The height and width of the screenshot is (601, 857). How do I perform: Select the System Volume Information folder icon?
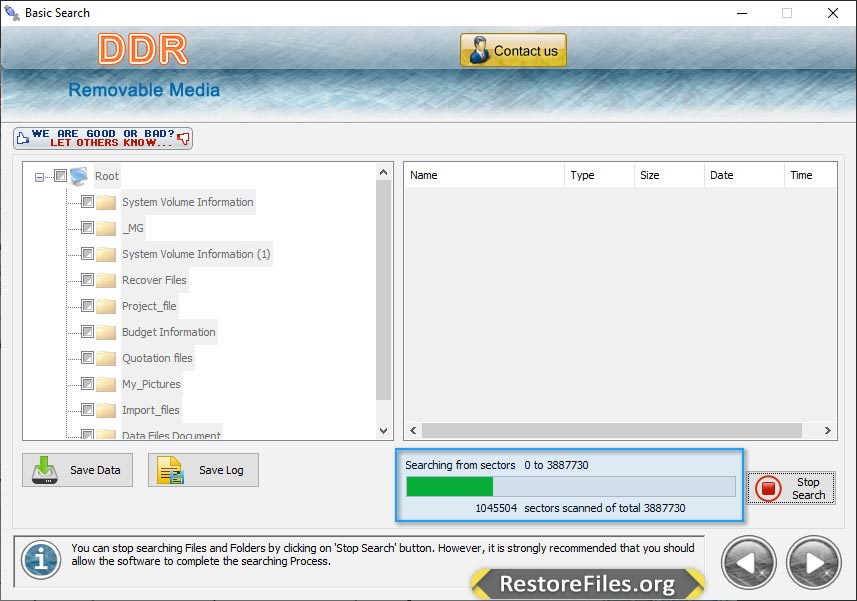[x=106, y=203]
